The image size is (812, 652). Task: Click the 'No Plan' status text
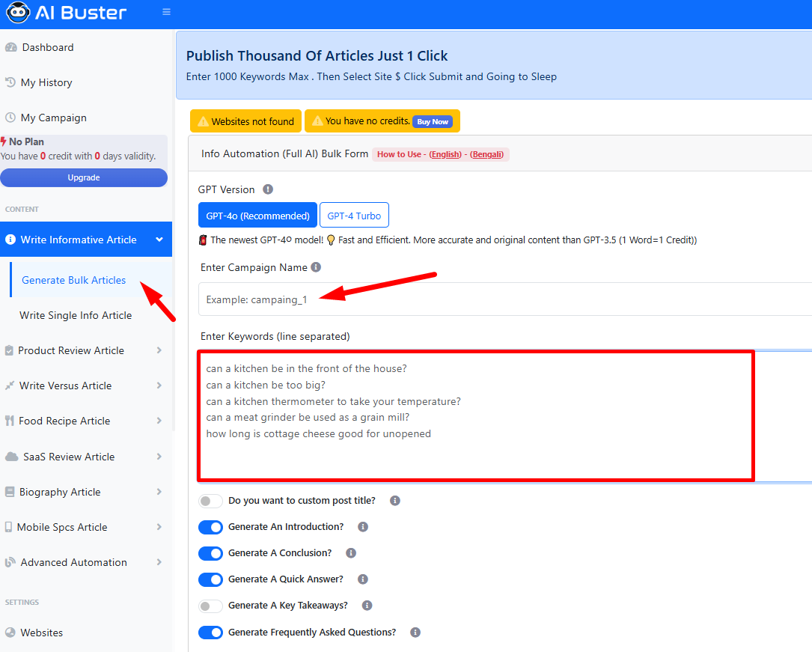[x=26, y=141]
